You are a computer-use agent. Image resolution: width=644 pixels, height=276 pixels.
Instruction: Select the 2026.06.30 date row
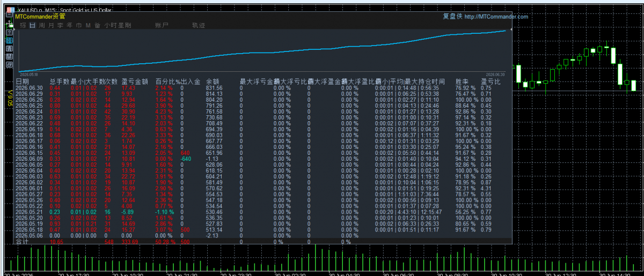coord(29,88)
